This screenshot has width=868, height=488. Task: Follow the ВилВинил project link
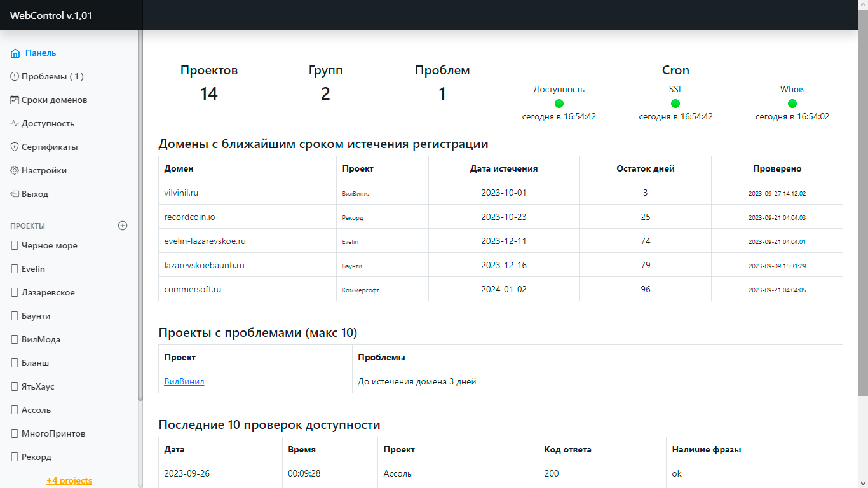click(x=184, y=381)
